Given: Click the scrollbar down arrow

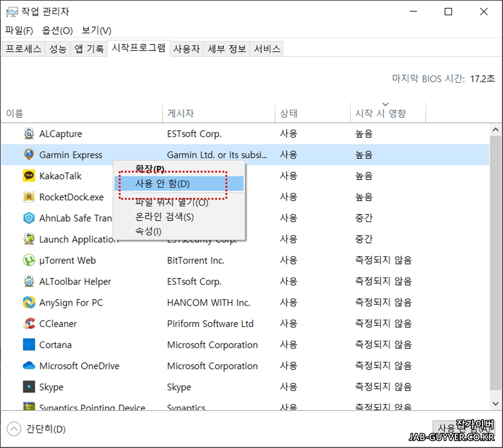Looking at the screenshot, I should pos(496,404).
